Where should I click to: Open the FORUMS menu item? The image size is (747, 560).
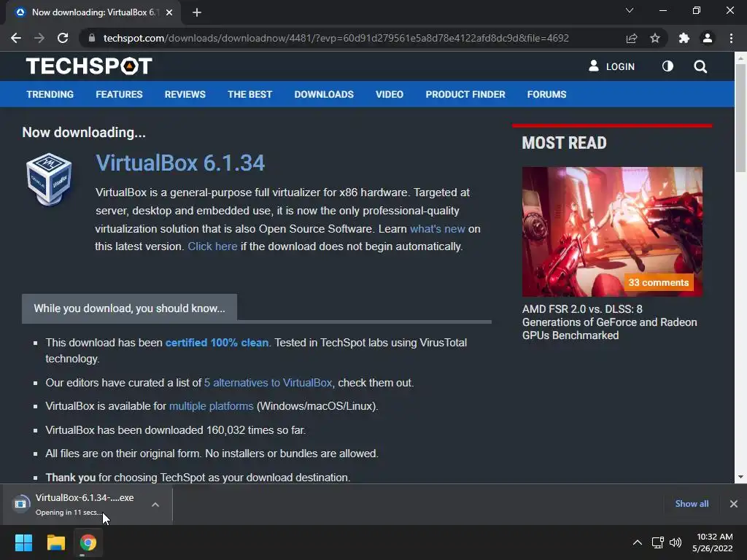coord(546,94)
